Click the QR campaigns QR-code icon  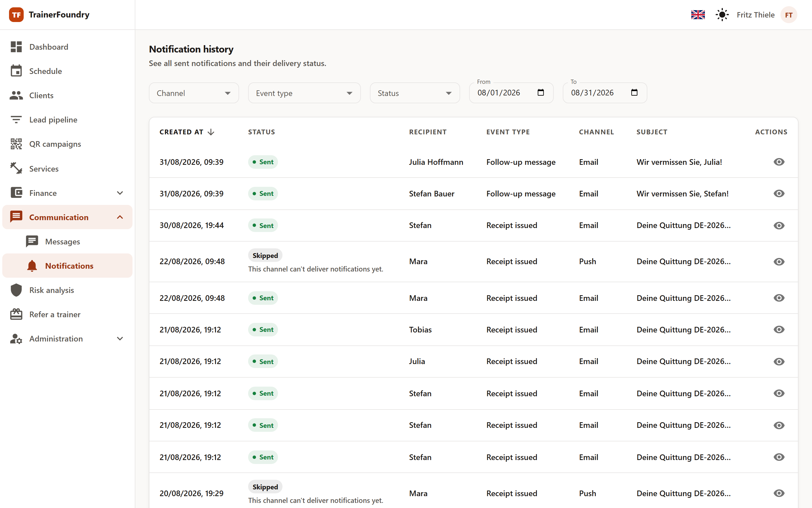pos(16,144)
